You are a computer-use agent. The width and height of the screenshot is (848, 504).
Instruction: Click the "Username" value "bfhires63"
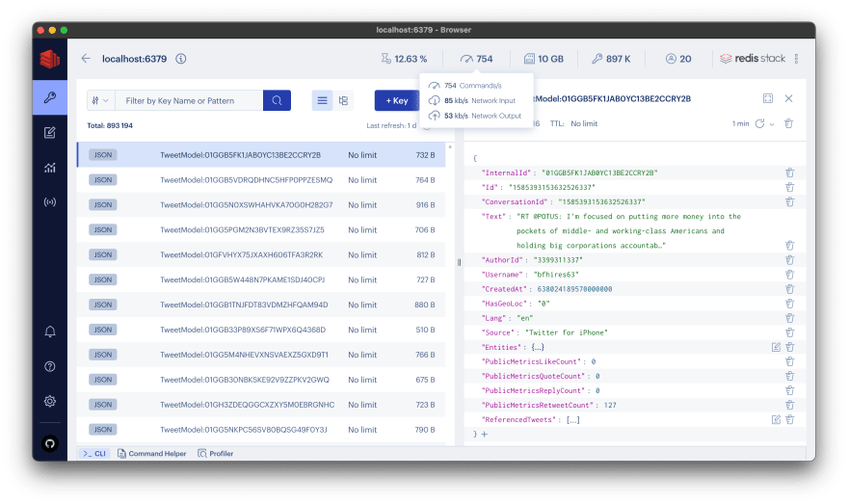point(556,275)
